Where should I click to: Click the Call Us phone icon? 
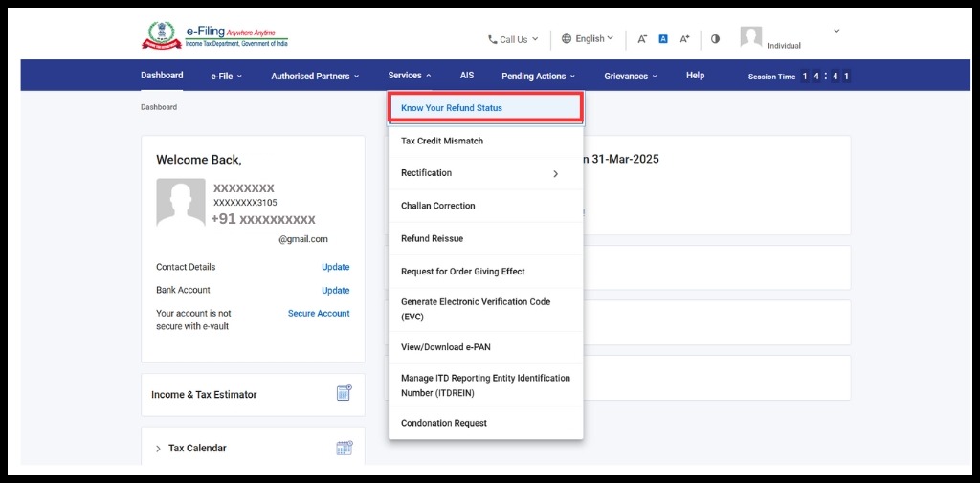(493, 39)
